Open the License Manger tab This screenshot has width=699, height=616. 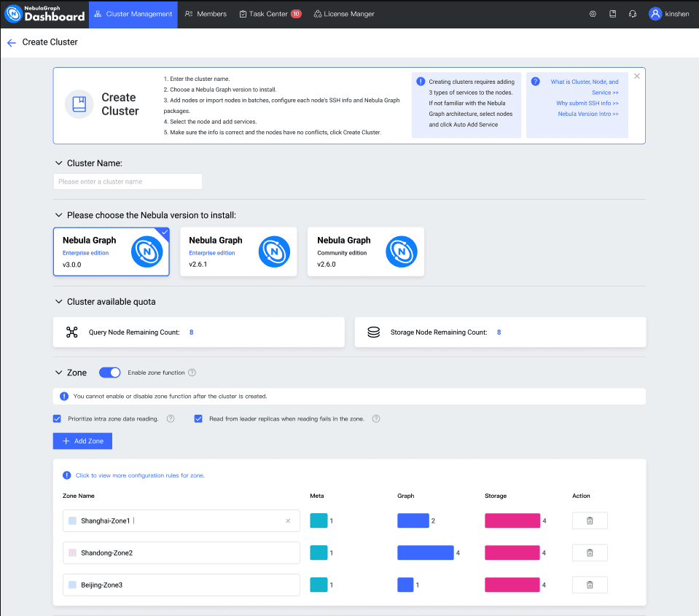click(344, 15)
